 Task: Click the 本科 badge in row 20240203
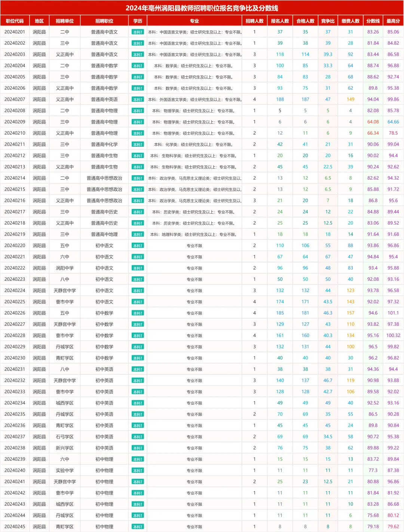138,55
